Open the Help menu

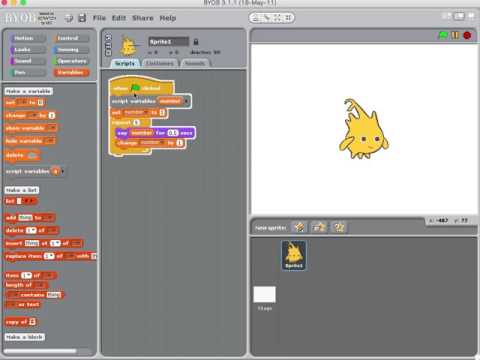168,18
